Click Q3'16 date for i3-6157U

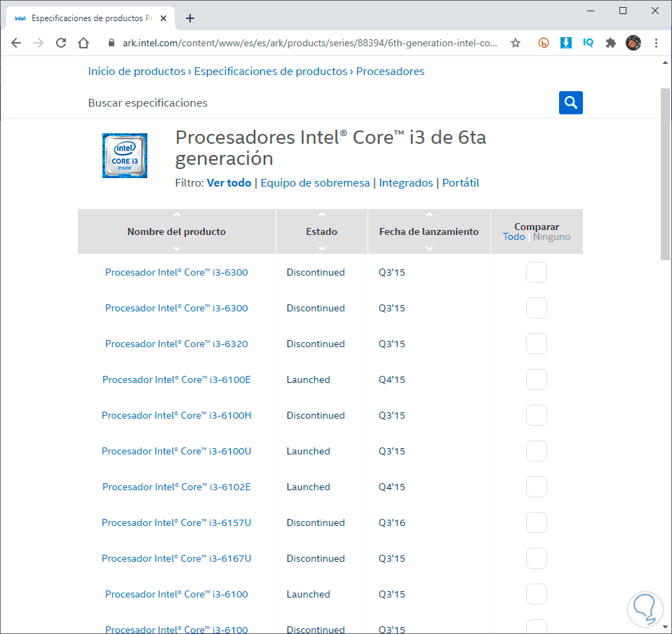(x=391, y=522)
